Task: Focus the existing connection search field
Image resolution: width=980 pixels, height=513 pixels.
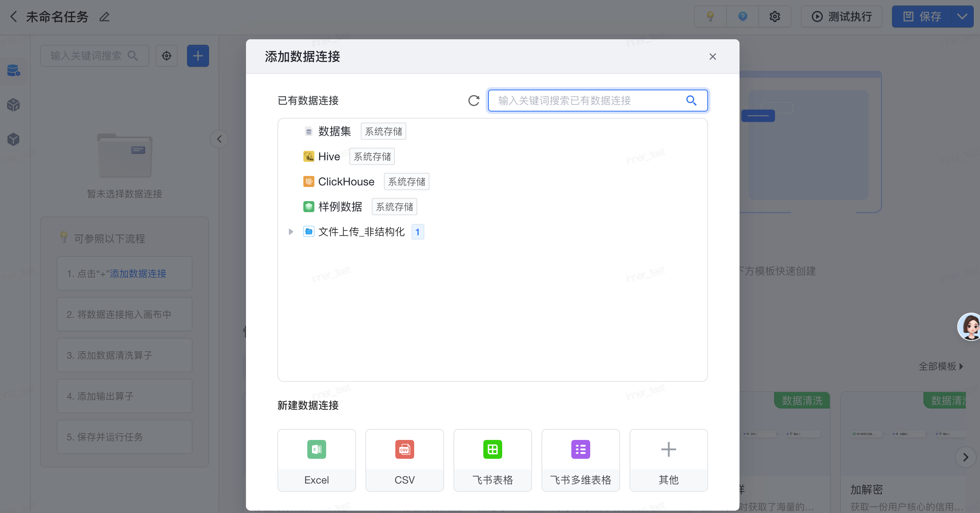Action: coord(585,101)
